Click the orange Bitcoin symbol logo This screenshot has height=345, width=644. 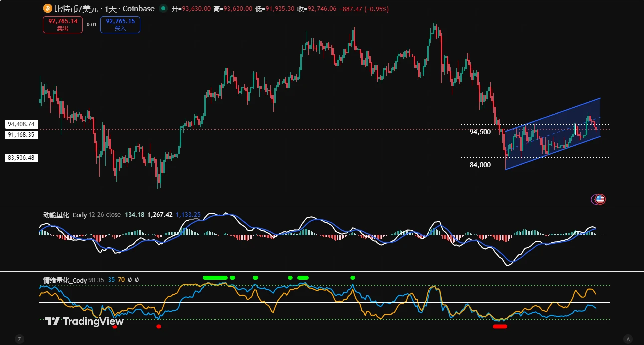[x=48, y=9]
